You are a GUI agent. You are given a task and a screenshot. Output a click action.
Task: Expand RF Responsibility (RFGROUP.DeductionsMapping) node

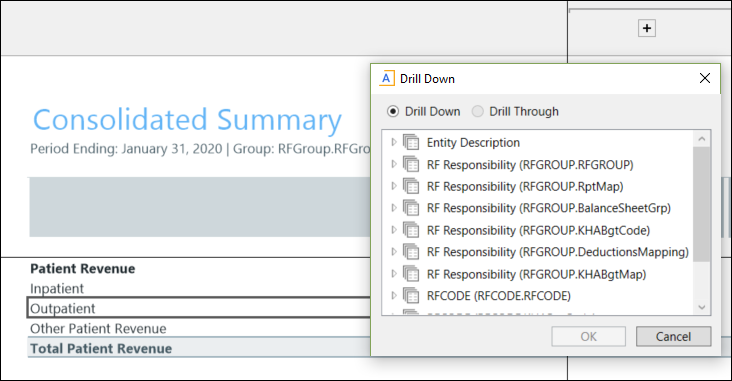point(394,252)
